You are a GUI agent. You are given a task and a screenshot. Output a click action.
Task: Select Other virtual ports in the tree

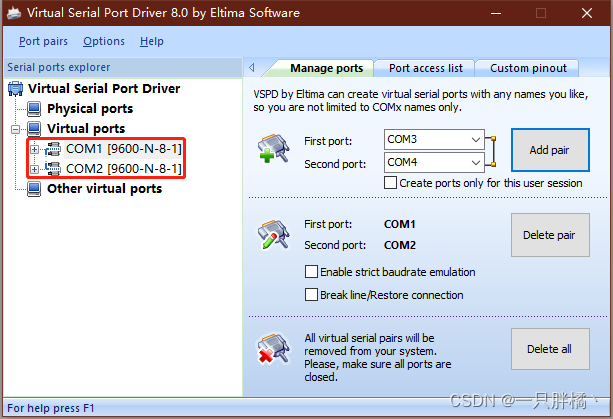104,189
